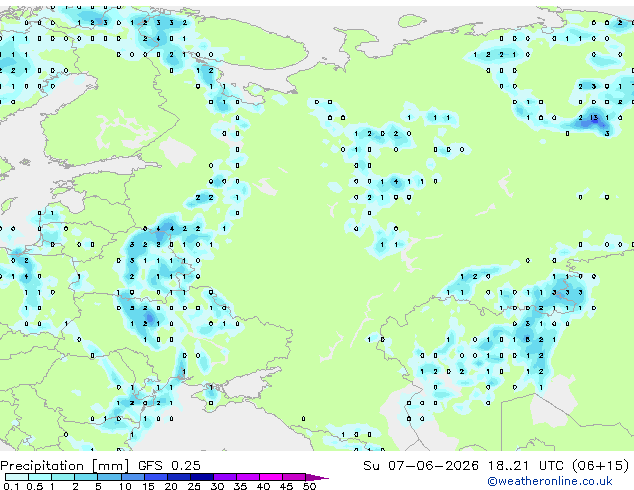634x490 pixels.
Task: Pick the 1–2 mm legend color swatch
Action: pos(63,477)
